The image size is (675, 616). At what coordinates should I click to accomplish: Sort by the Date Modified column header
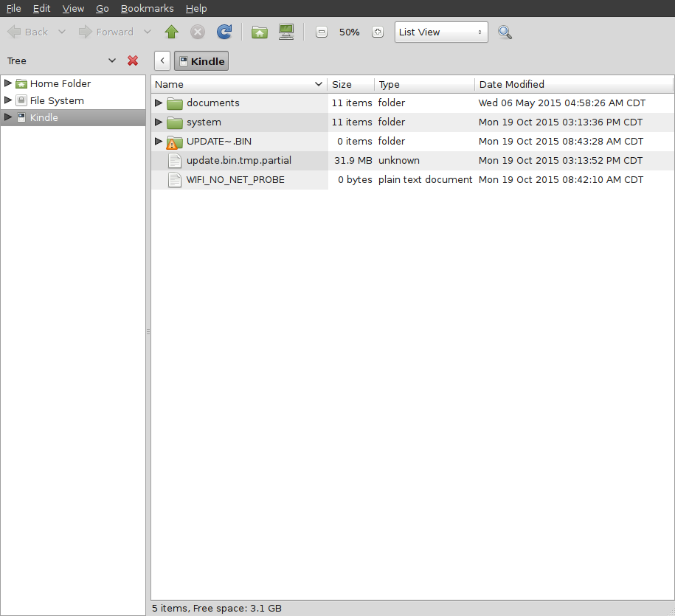pyautogui.click(x=574, y=84)
